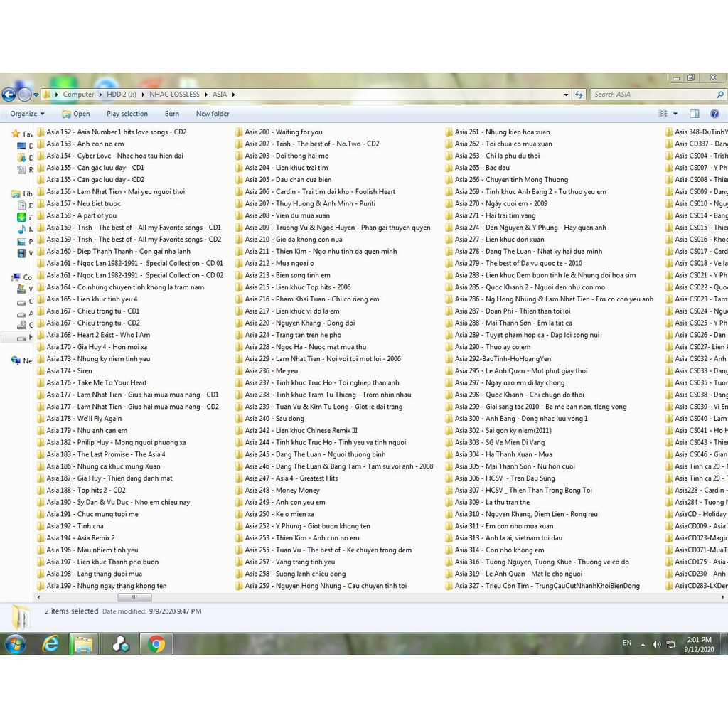
Task: Click the Windows Start orb
Action: pyautogui.click(x=15, y=644)
